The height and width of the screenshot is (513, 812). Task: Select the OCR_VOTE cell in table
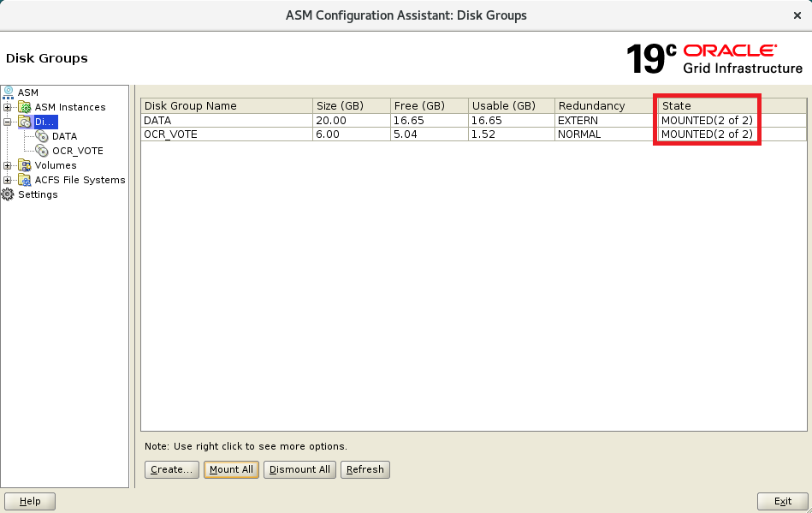click(227, 134)
